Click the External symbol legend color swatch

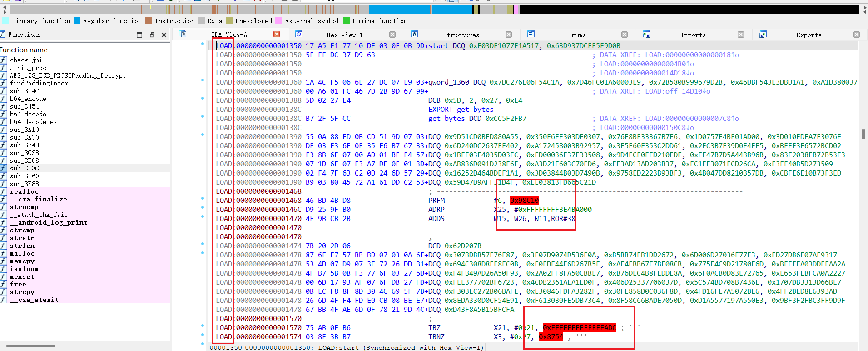click(278, 21)
